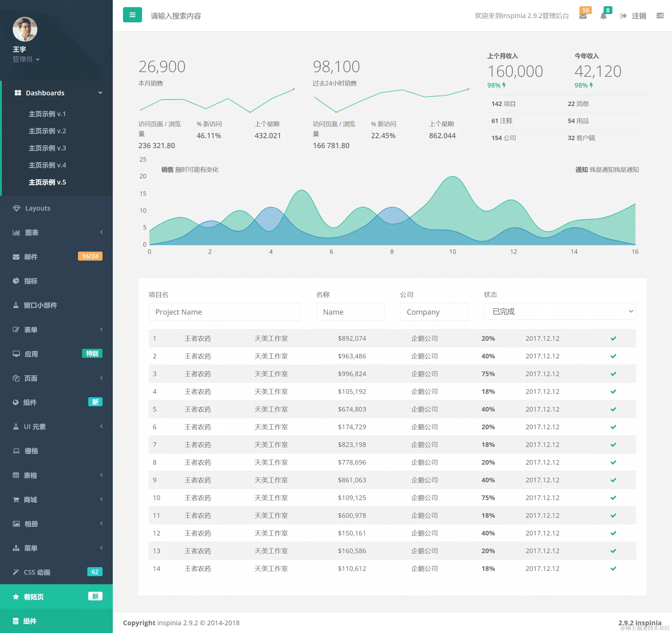Click the 王宇 user avatar photo

coord(25,30)
